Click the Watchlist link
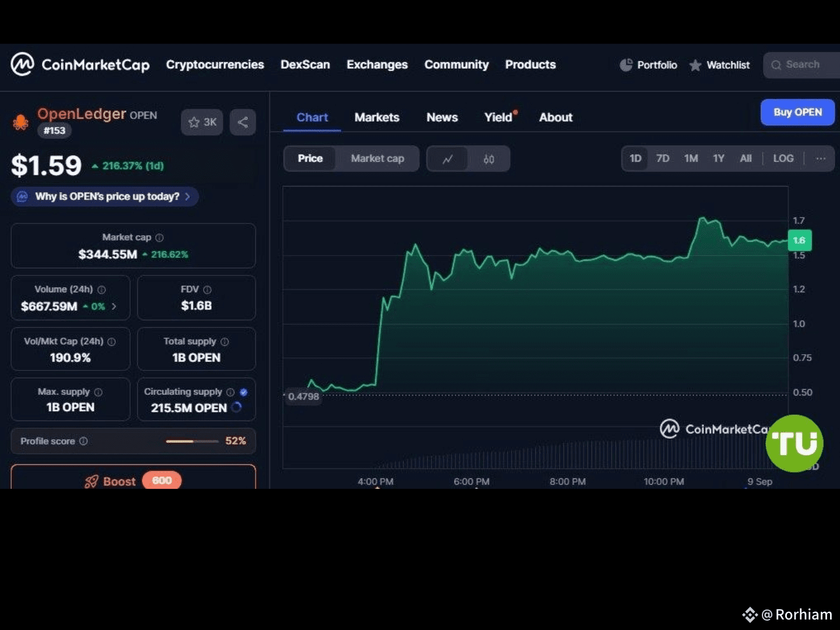The image size is (840, 630). [728, 65]
